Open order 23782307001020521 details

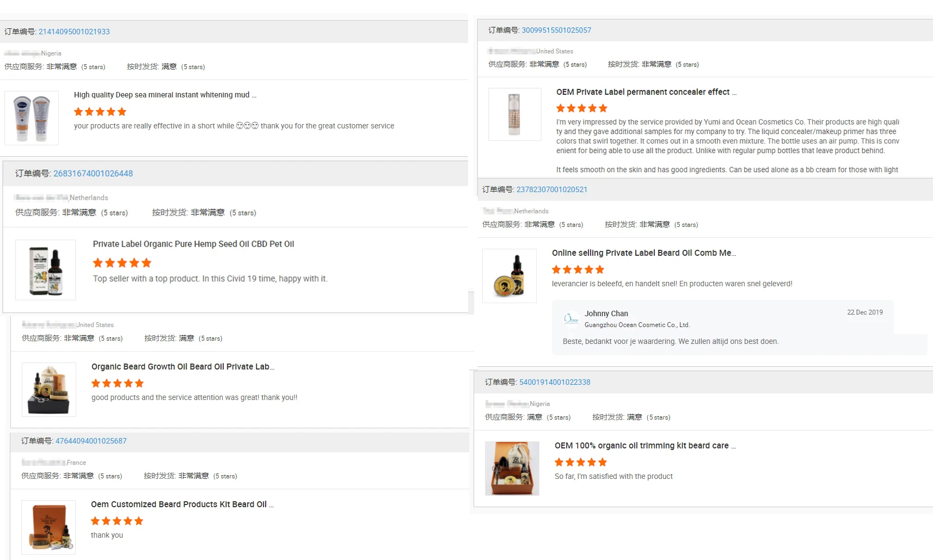tap(551, 189)
